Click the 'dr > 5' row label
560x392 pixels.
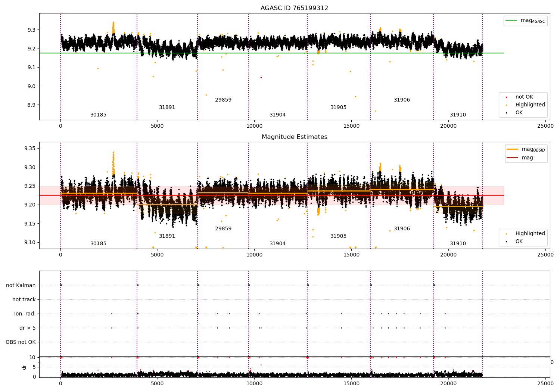(x=28, y=328)
